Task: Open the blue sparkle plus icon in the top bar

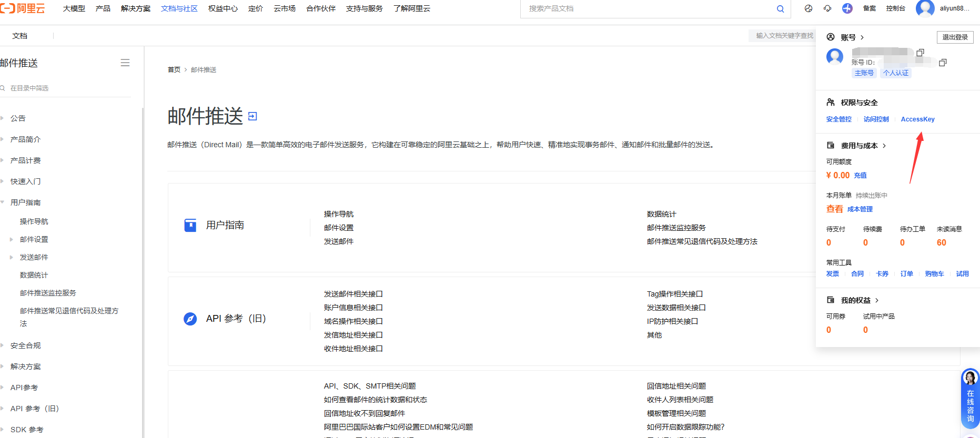Action: tap(847, 8)
